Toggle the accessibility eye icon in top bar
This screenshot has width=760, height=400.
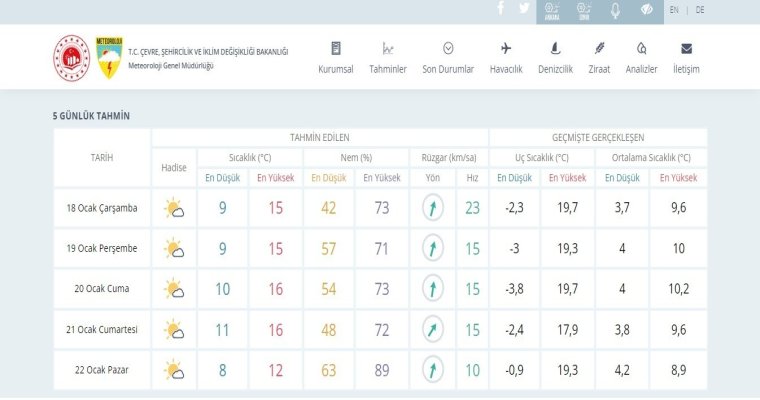click(x=647, y=10)
